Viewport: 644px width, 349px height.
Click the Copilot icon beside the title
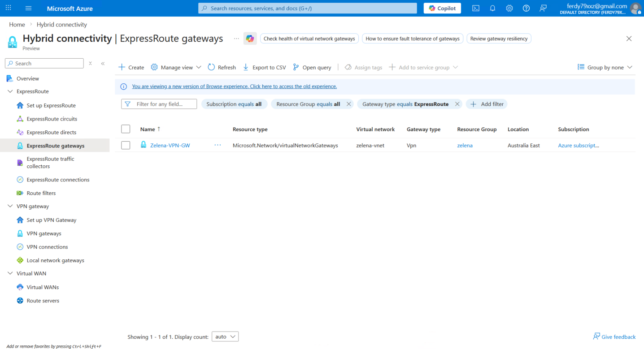250,39
